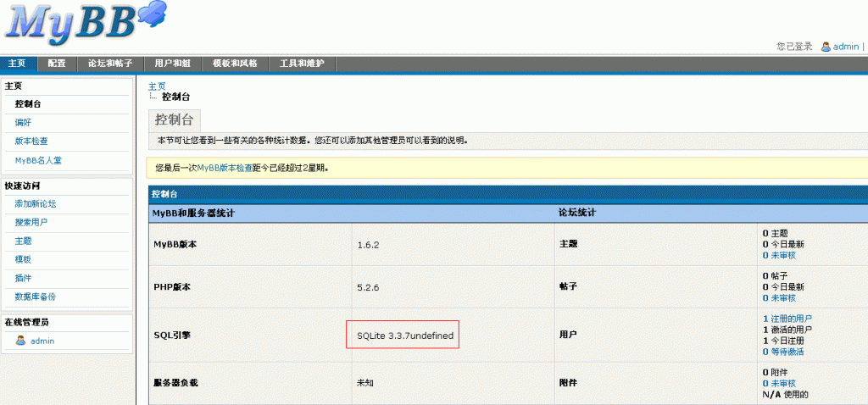Open the 配置 tab
The height and width of the screenshot is (405, 868).
coord(57,64)
